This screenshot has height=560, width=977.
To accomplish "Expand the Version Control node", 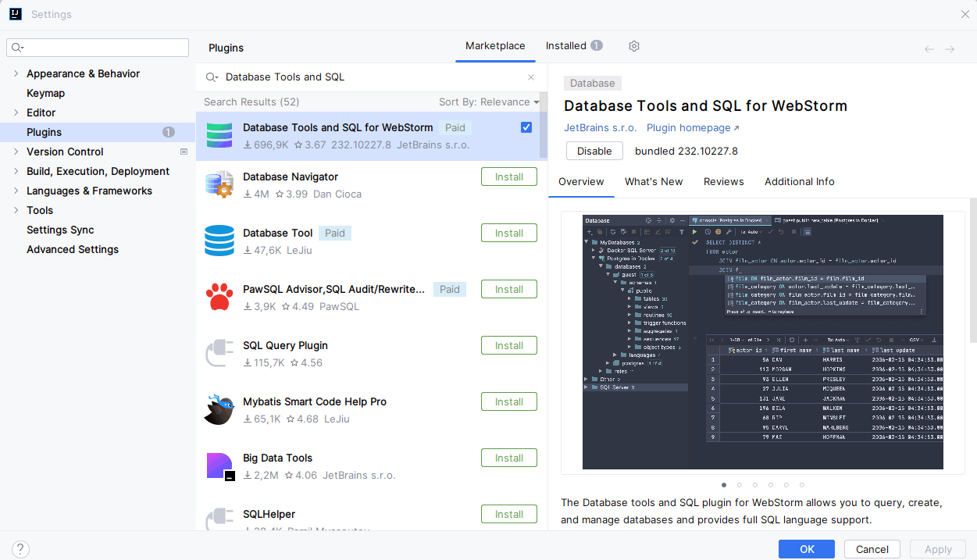I will (x=16, y=152).
